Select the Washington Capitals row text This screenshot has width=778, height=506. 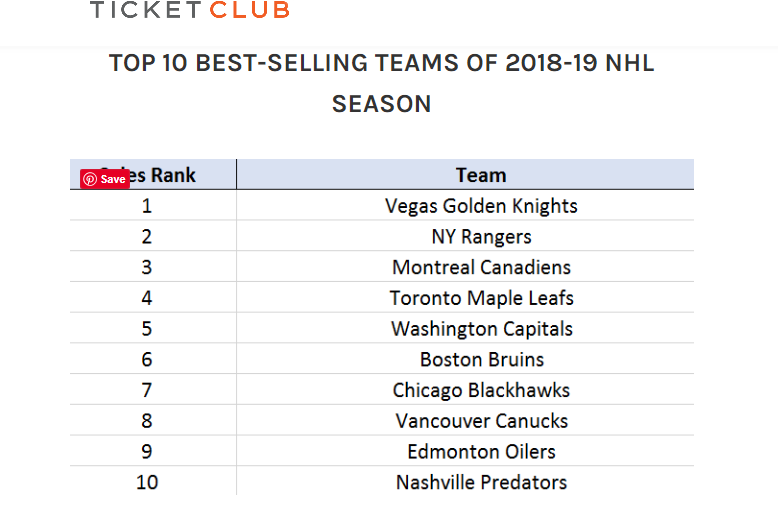[x=481, y=329]
